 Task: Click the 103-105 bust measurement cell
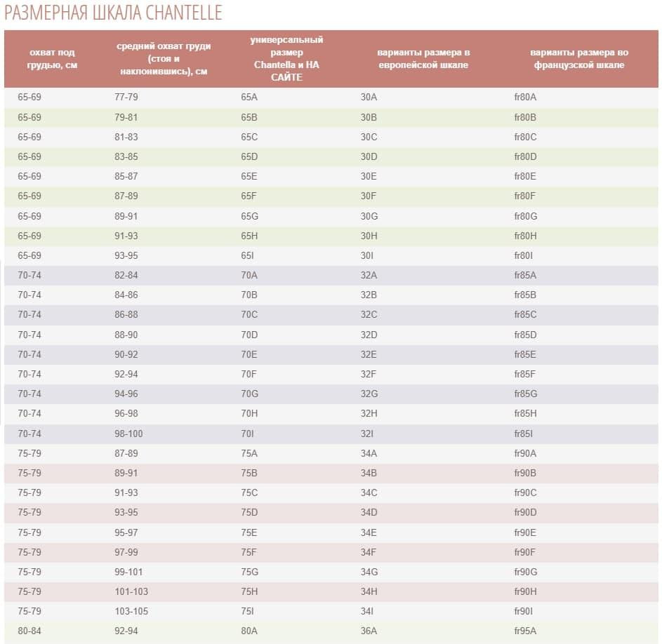[131, 611]
